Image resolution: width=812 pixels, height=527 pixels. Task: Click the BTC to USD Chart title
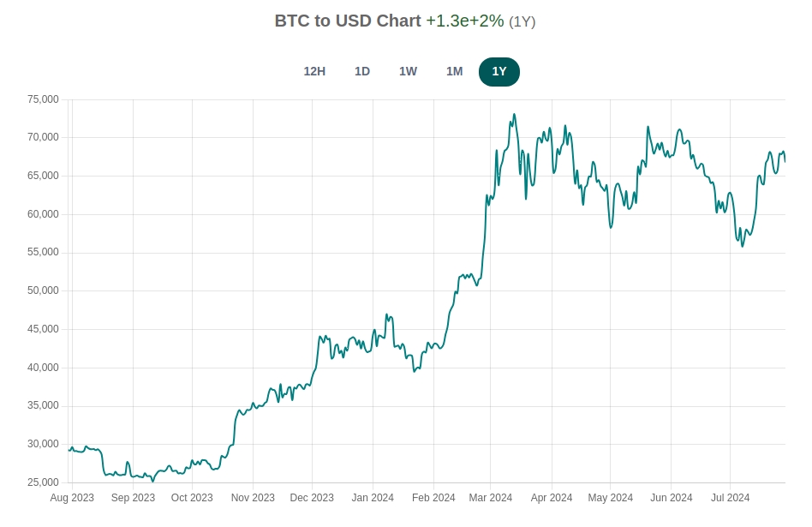click(x=348, y=21)
